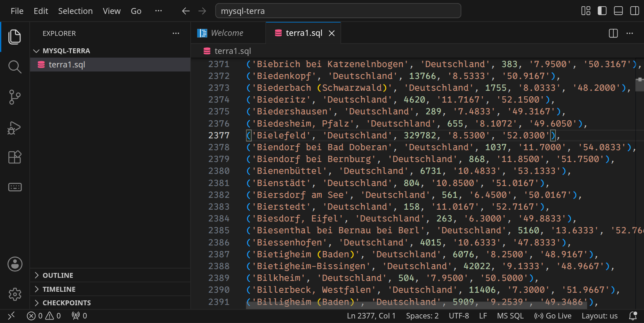
Task: Open editor More Actions ellipsis
Action: pyautogui.click(x=630, y=33)
